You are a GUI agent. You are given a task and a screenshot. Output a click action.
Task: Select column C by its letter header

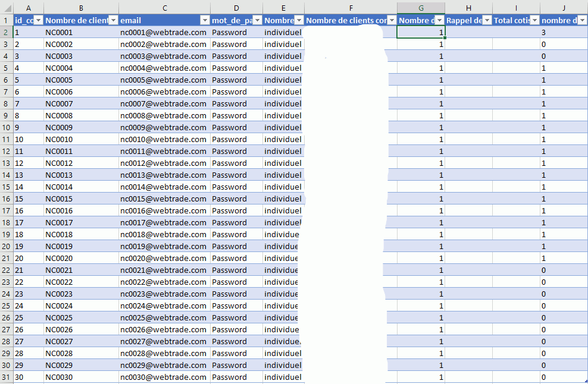[164, 7]
